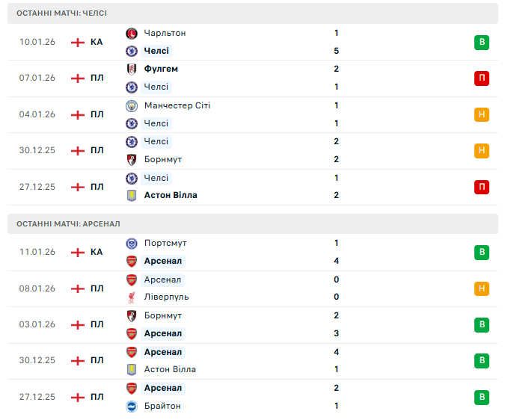This screenshot has height=420, width=505.
Task: Click the Charlton club crest icon
Action: tap(132, 33)
